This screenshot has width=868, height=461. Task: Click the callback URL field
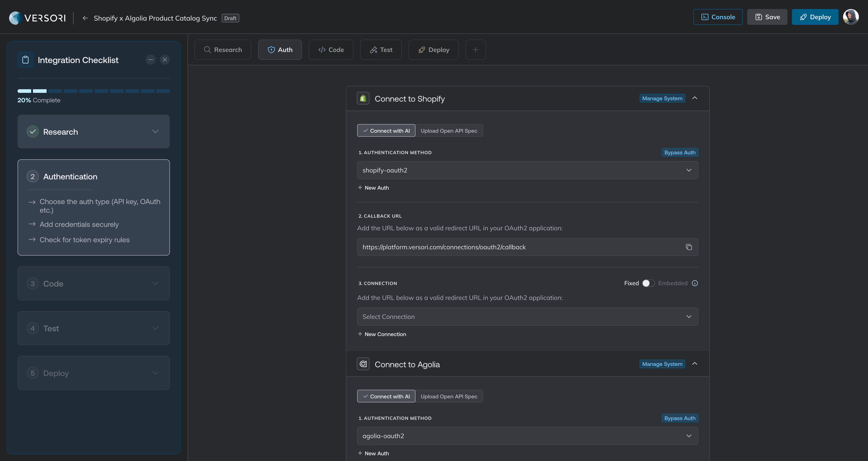pos(527,247)
